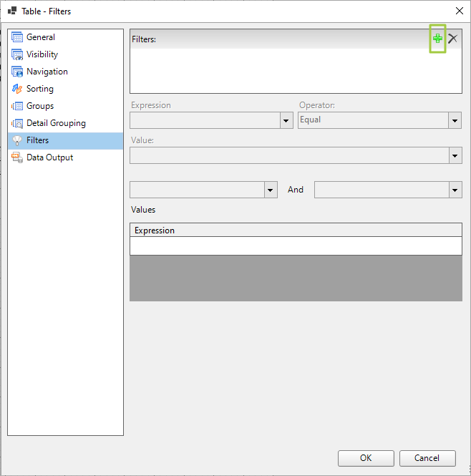The height and width of the screenshot is (476, 471).
Task: Click the Sorting page icon
Action: tap(17, 89)
